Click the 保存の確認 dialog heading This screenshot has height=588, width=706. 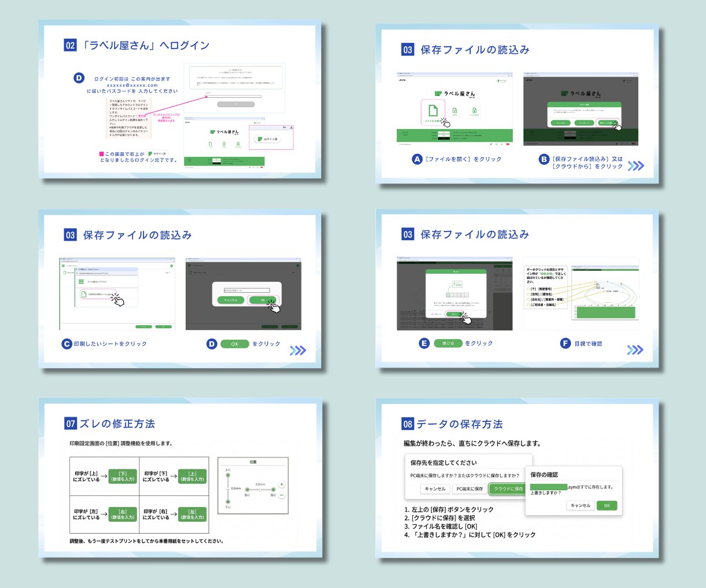(544, 475)
